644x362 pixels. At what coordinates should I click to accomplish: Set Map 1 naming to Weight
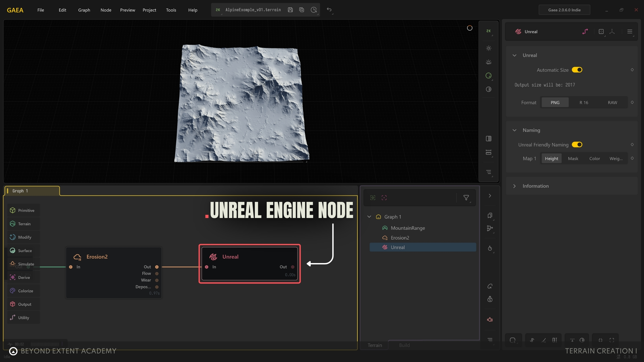(x=616, y=159)
